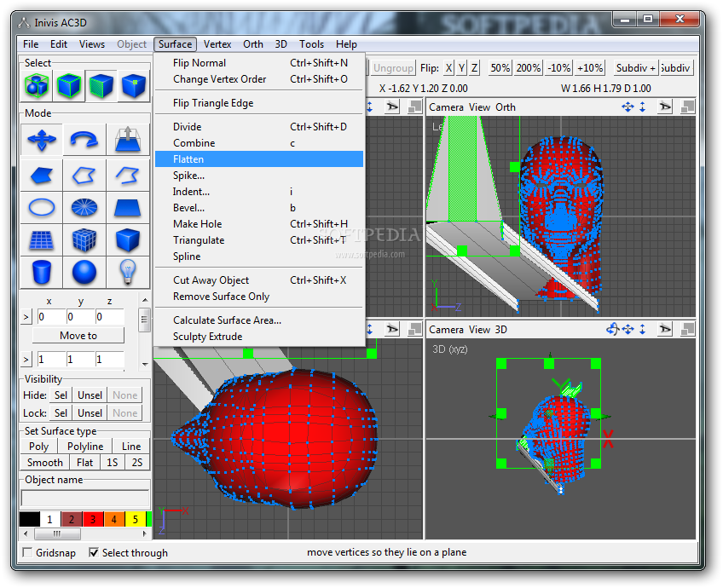Create a Cylinder primitive
Image resolution: width=723 pixels, height=588 pixels.
click(42, 272)
